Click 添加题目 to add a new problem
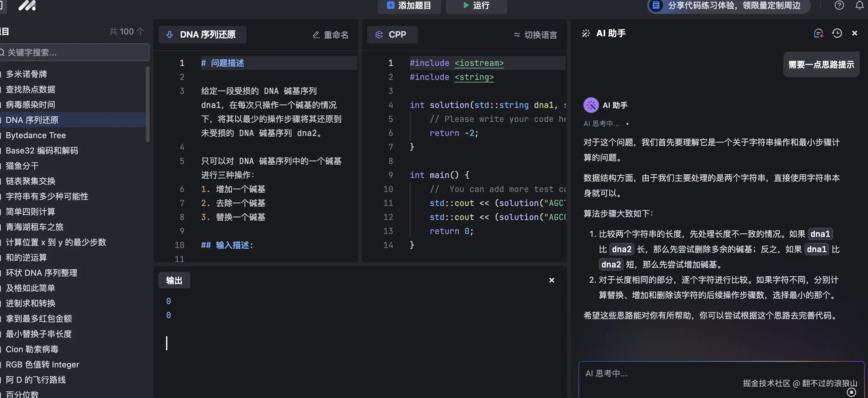The width and height of the screenshot is (868, 398). tap(409, 6)
